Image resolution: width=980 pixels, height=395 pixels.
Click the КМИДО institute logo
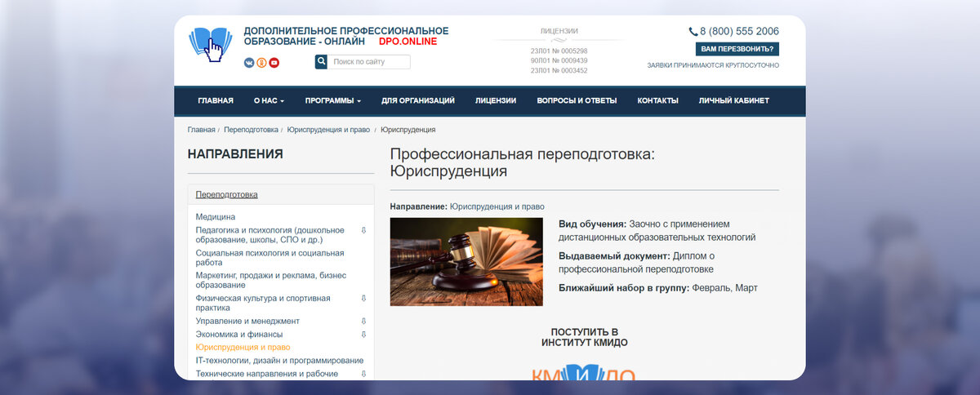click(583, 371)
